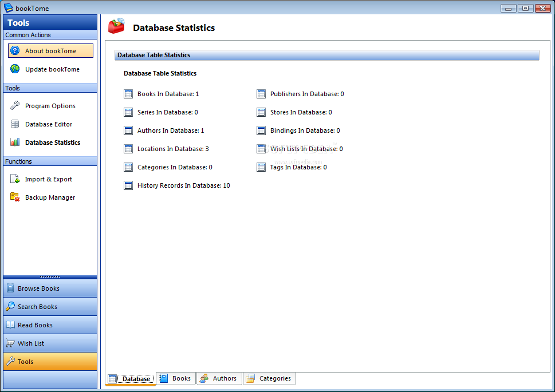Screen dimensions: 555x392
Task: Click the Read Books open book icon
Action: coord(11,325)
